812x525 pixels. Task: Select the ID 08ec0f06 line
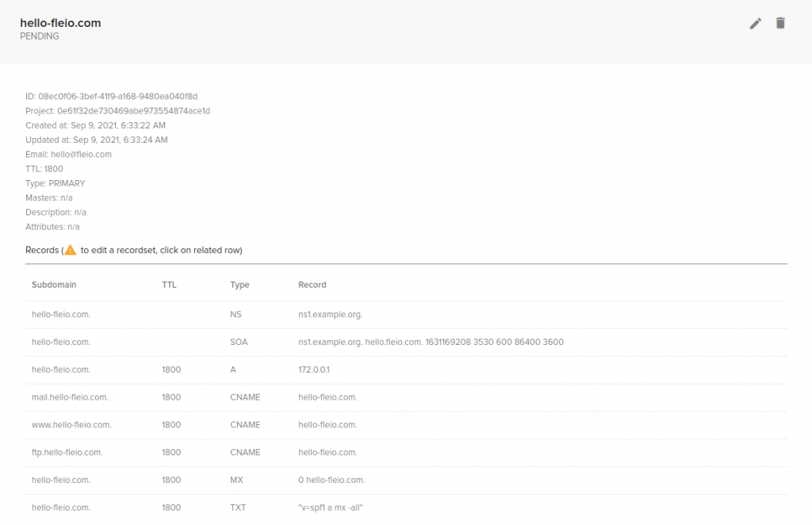[111, 96]
